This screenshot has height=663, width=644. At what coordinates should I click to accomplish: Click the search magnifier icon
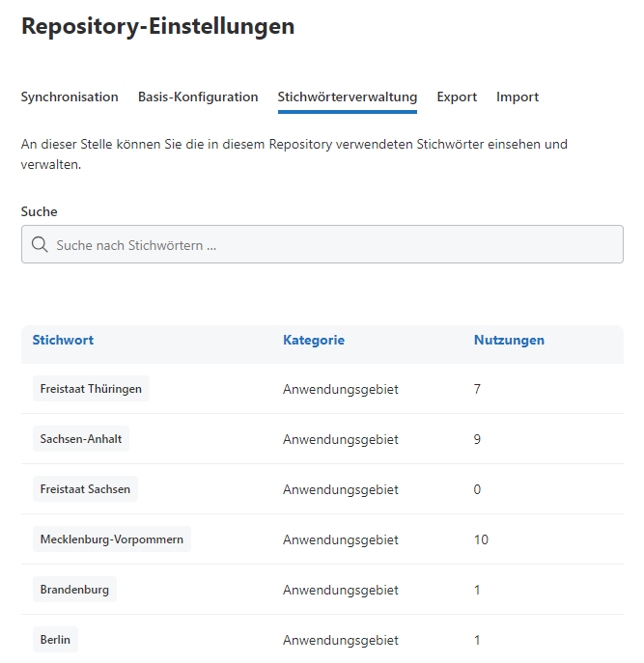coord(40,245)
